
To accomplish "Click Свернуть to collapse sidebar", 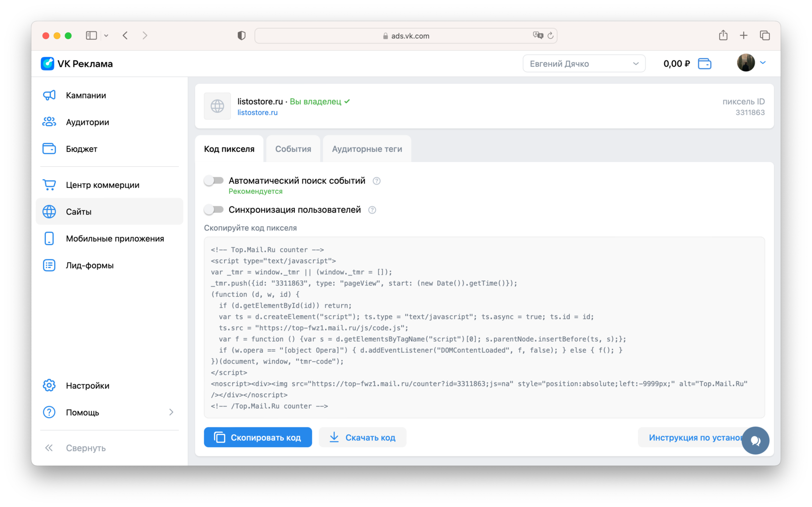I will (86, 448).
